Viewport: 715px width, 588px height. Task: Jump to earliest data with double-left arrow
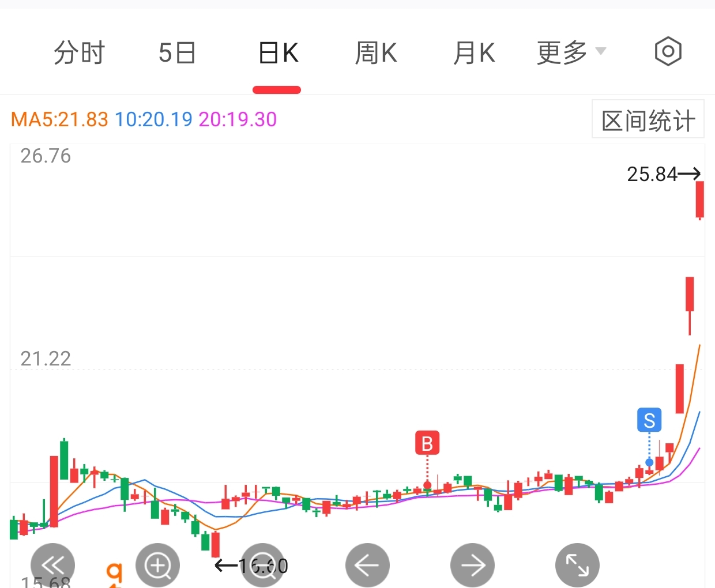point(52,566)
